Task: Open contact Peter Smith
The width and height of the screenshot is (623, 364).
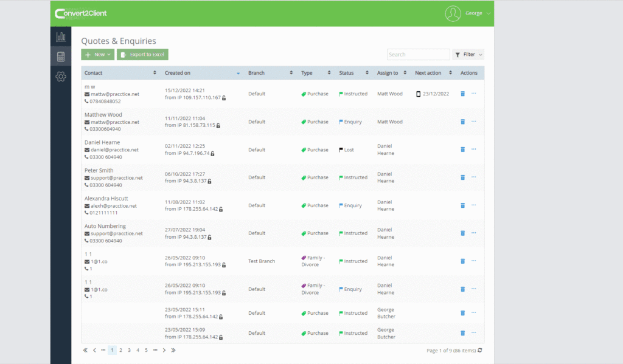Action: point(99,170)
